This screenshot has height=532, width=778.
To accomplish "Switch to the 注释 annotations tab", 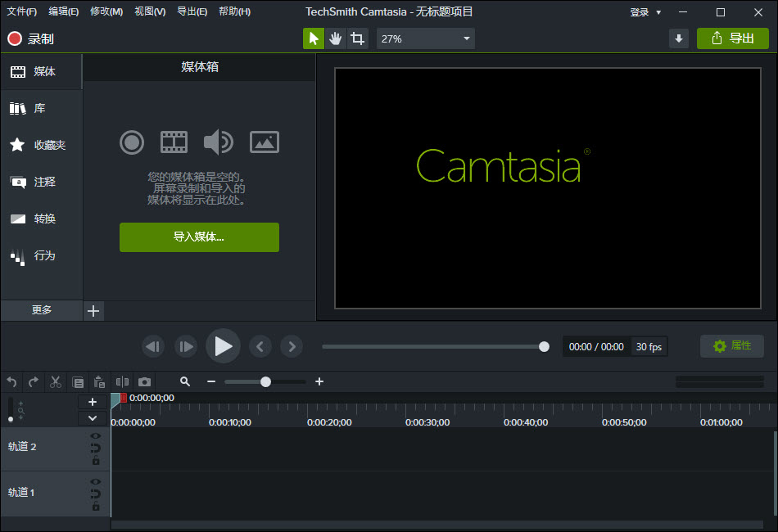I will pyautogui.click(x=41, y=182).
